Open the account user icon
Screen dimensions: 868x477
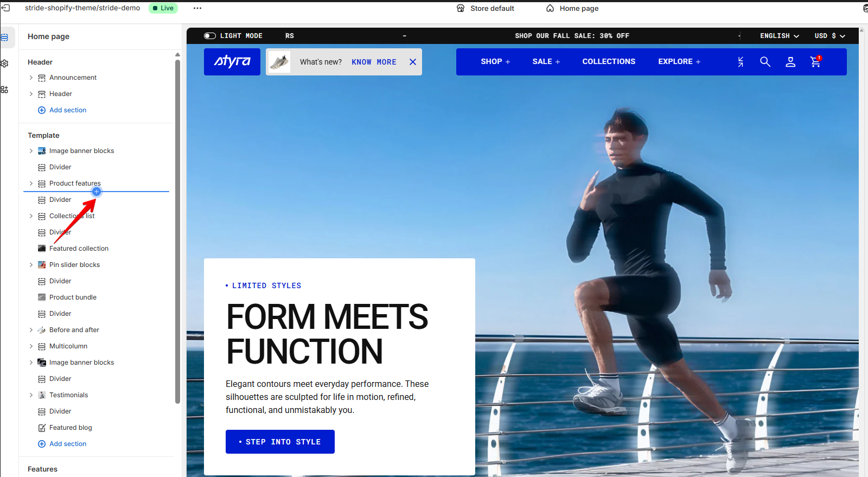point(790,62)
